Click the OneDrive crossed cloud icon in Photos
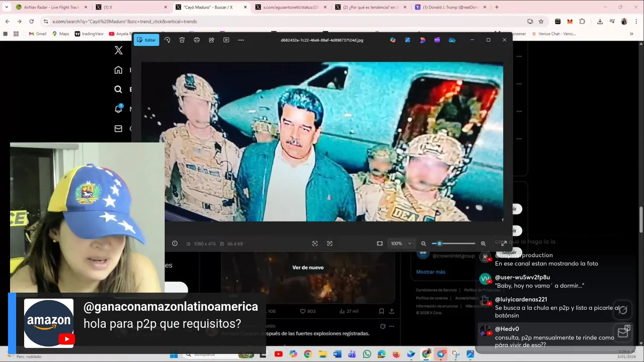This screenshot has height=362, width=644. tap(452, 40)
